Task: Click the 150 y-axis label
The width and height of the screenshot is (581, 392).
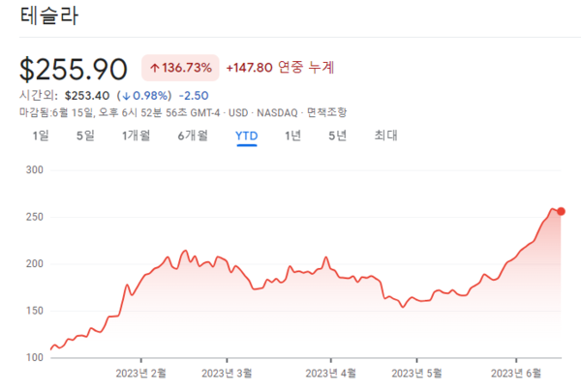Action: (35, 311)
